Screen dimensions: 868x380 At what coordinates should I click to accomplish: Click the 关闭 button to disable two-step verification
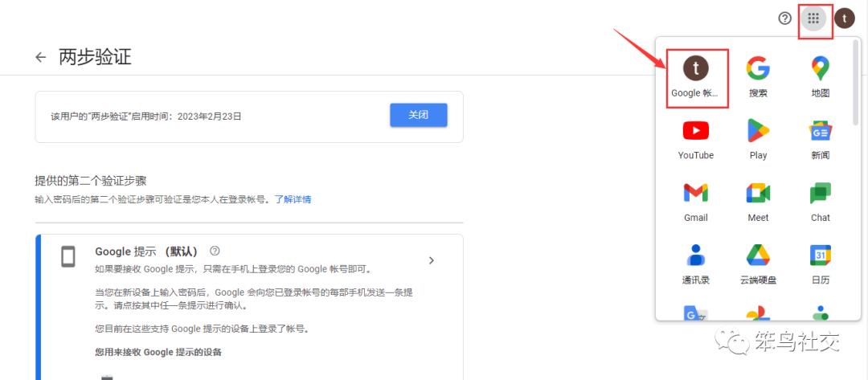tap(419, 115)
